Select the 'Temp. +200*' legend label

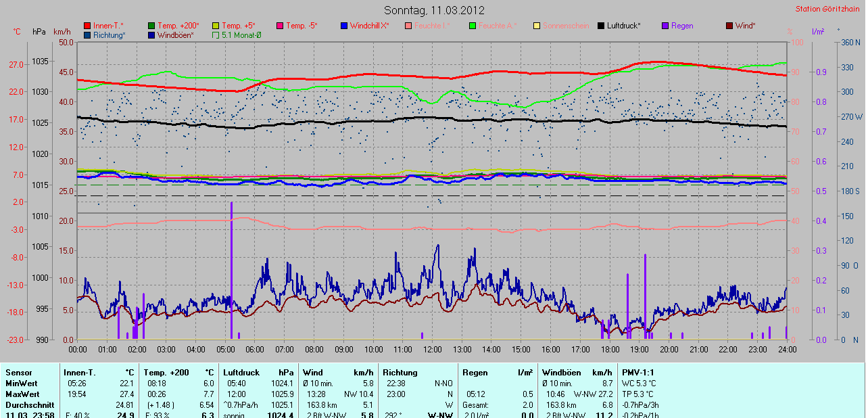click(178, 26)
